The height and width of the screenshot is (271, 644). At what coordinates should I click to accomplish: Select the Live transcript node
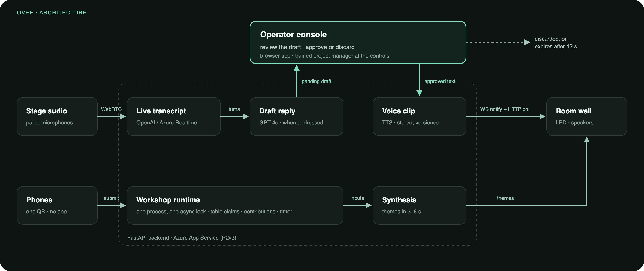click(x=173, y=116)
